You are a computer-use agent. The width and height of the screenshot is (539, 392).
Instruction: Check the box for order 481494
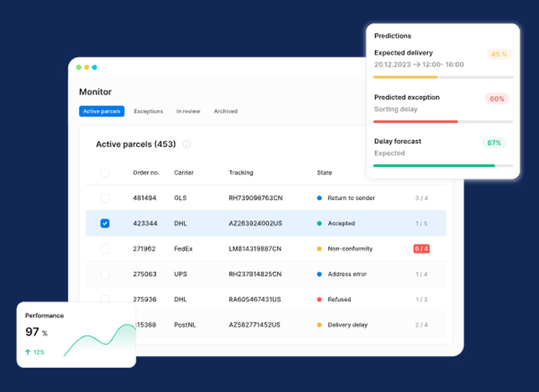pyautogui.click(x=105, y=198)
